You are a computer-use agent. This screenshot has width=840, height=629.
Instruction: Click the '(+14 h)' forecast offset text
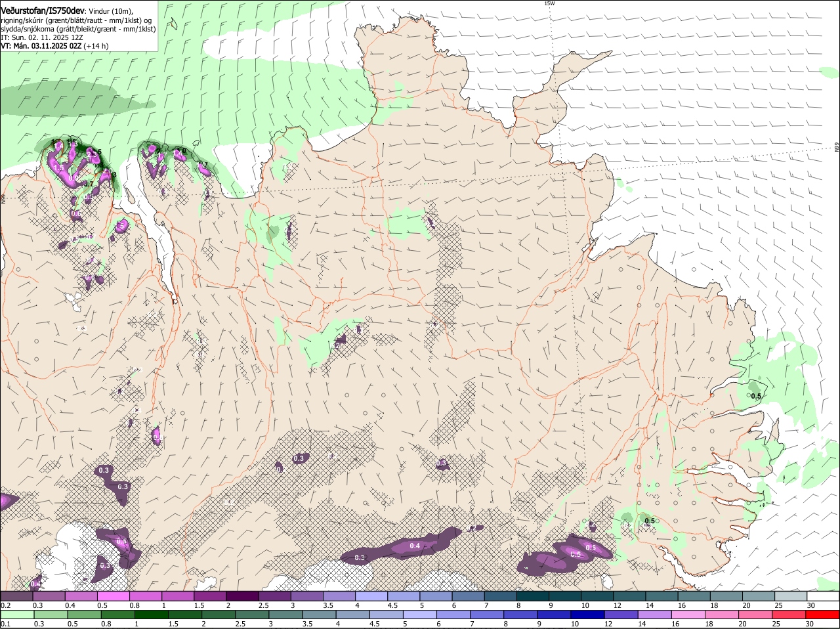(x=96, y=46)
